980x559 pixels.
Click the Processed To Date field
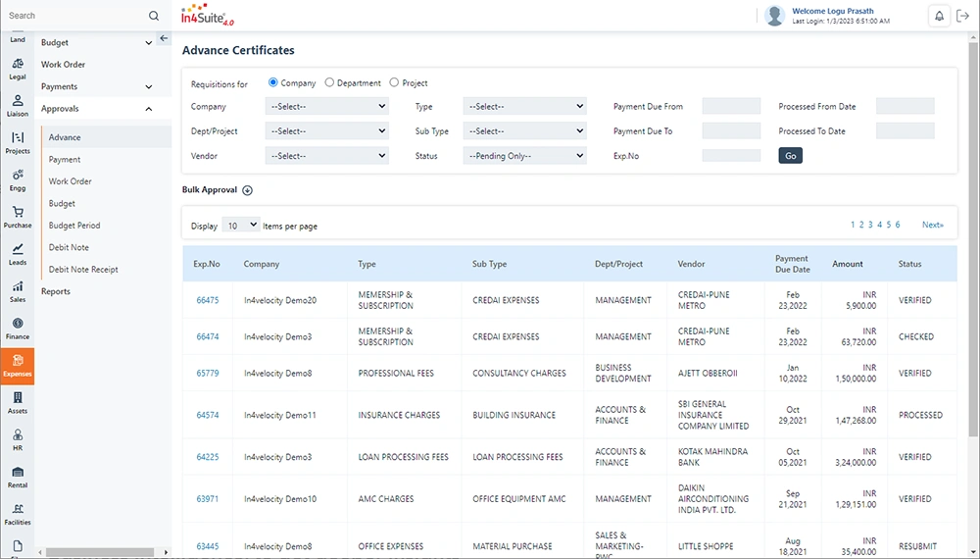[x=905, y=131]
